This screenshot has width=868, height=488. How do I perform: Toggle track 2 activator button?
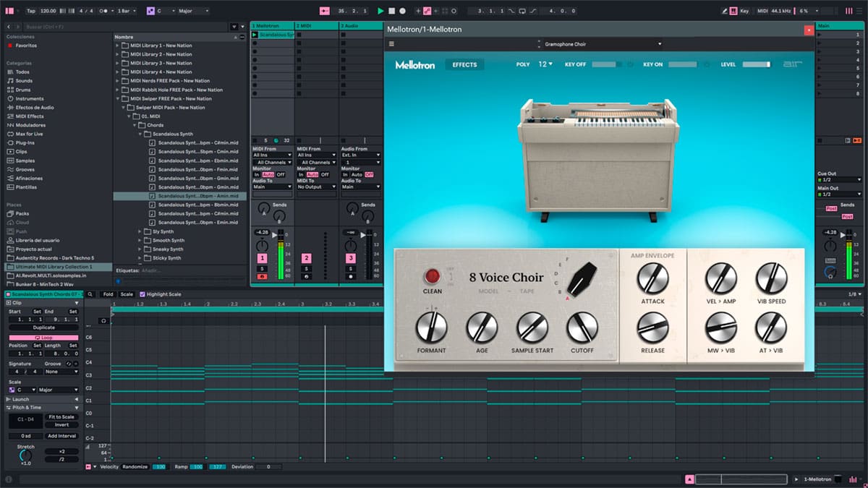[x=306, y=258]
